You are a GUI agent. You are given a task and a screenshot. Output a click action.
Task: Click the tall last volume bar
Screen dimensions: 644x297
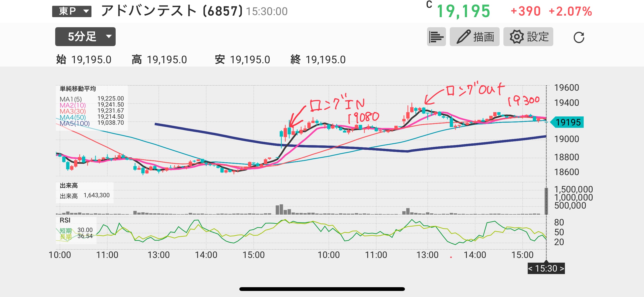point(546,202)
